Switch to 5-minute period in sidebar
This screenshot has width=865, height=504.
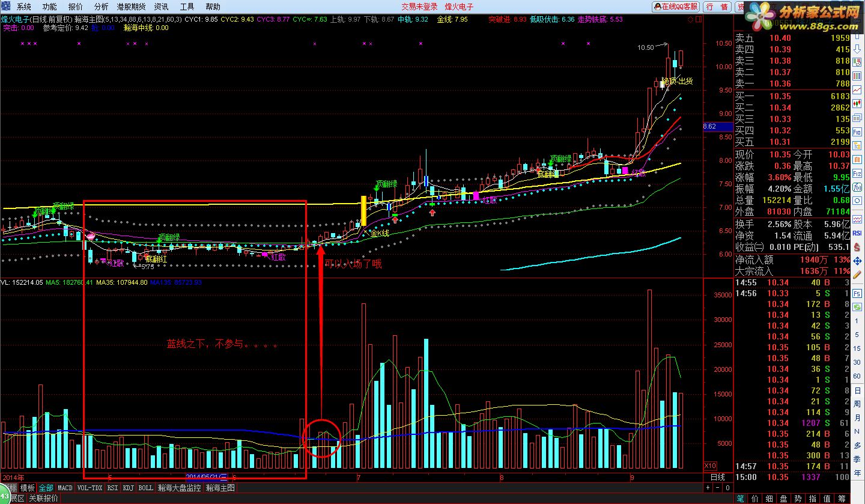(857, 335)
